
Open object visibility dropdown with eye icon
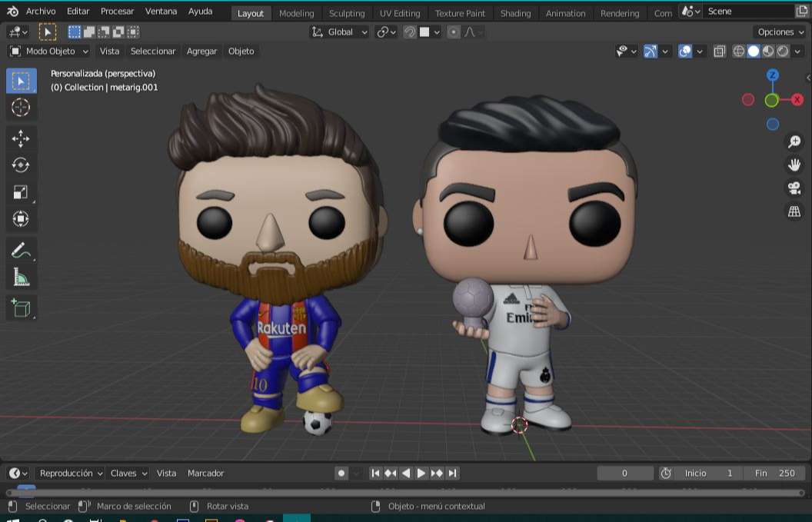pos(626,52)
